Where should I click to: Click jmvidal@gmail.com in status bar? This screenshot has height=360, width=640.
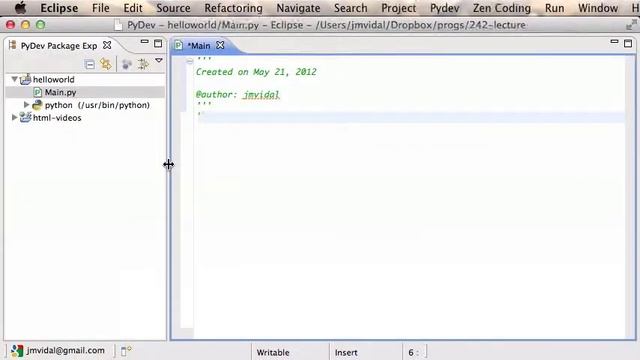(65, 350)
